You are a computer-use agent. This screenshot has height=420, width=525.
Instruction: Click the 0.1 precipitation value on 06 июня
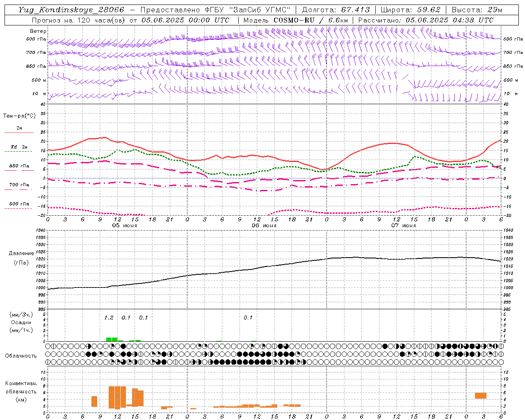pos(248,318)
